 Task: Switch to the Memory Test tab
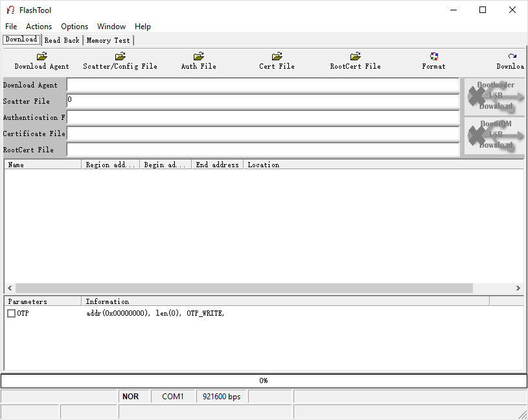click(108, 40)
